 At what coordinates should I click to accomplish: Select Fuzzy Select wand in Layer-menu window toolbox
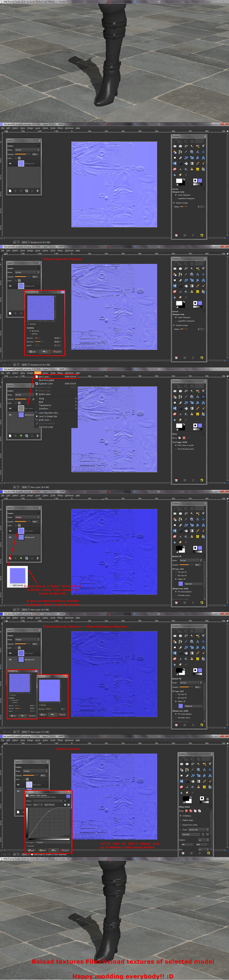coord(192,391)
